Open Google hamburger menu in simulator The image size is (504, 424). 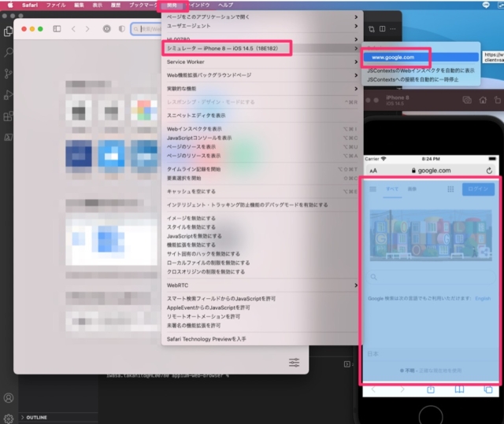point(372,189)
